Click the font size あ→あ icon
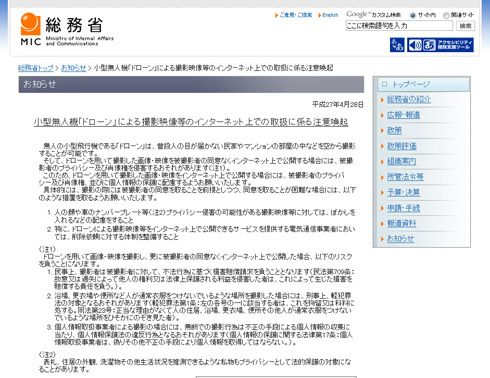The height and width of the screenshot is (378, 490). click(x=397, y=45)
